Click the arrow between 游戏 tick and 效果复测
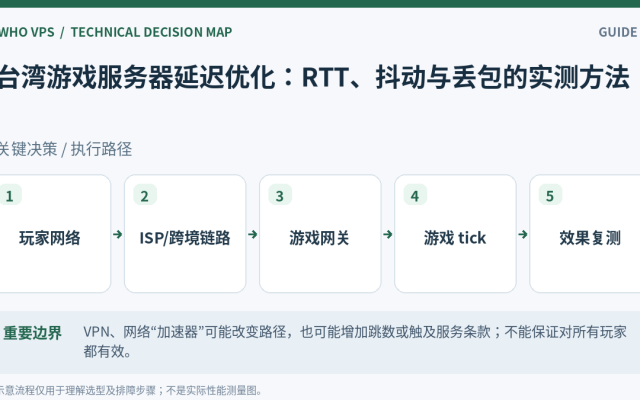Screen dimensions: 640x400 [523, 234]
